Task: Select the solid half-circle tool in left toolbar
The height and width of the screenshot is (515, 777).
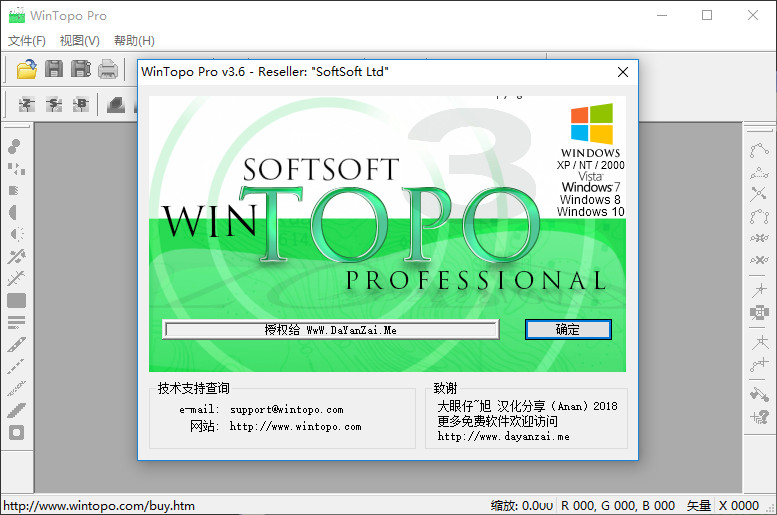Action: (13, 213)
